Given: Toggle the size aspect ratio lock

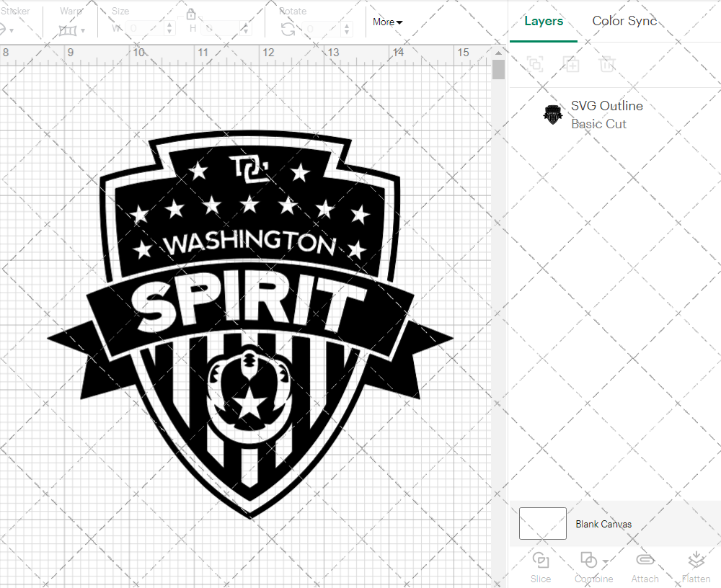Looking at the screenshot, I should click(191, 14).
